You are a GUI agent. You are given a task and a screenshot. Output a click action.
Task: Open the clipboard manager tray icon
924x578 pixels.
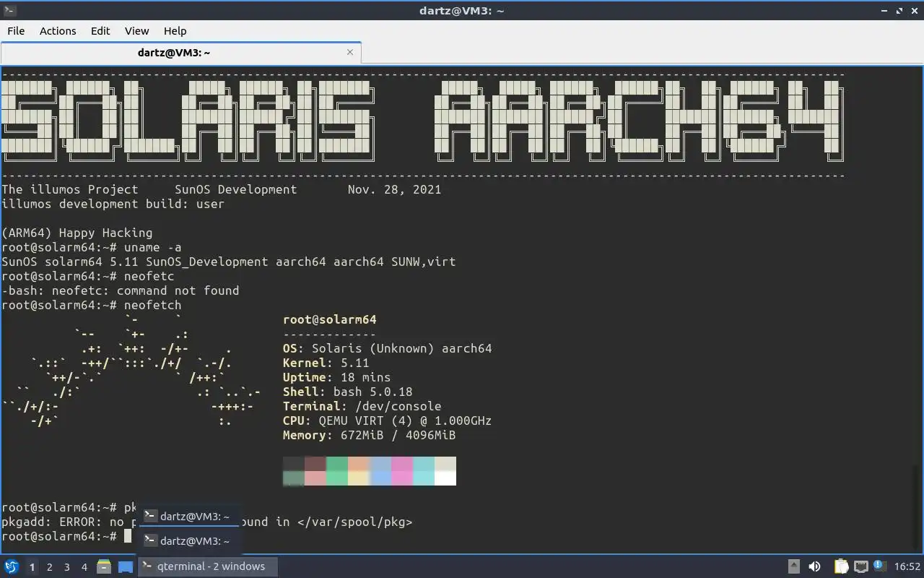tap(841, 566)
